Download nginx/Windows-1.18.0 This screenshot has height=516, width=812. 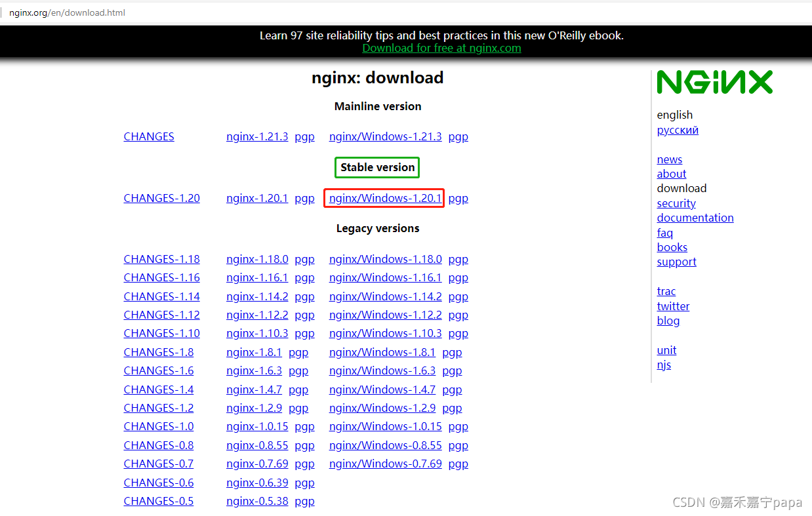pos(386,259)
